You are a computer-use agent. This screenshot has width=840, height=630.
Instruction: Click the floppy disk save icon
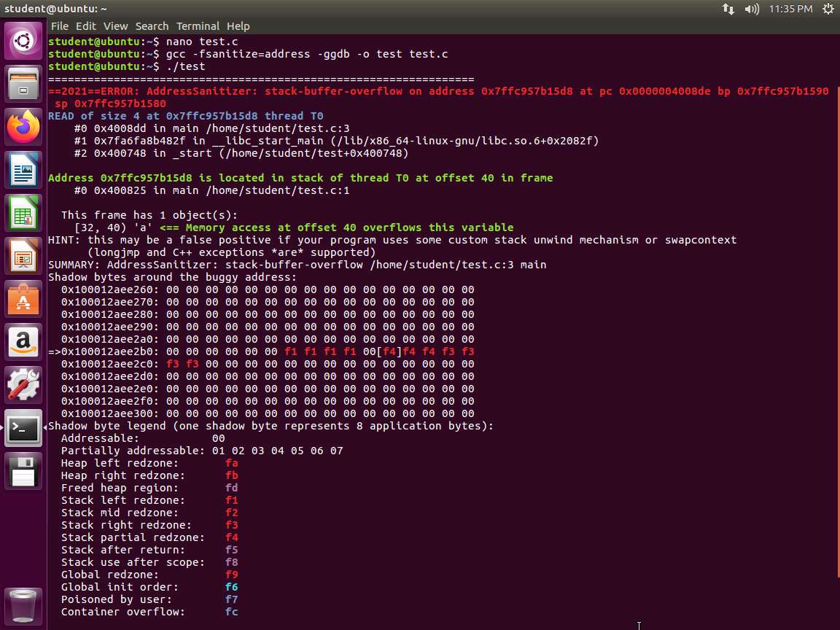pyautogui.click(x=23, y=471)
